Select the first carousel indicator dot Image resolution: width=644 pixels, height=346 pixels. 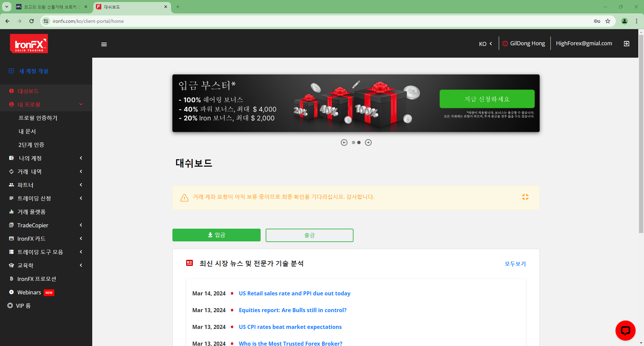(x=353, y=142)
